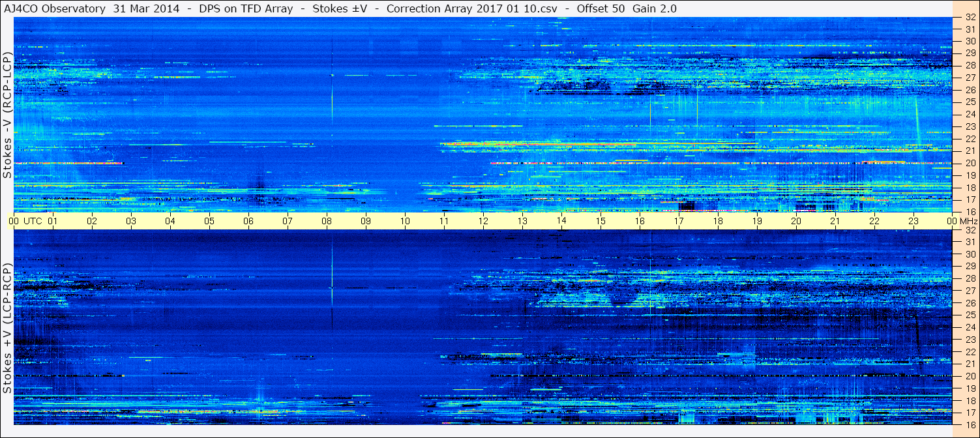Image resolution: width=980 pixels, height=438 pixels.
Task: Select the 04 hour marker
Action: pos(170,221)
